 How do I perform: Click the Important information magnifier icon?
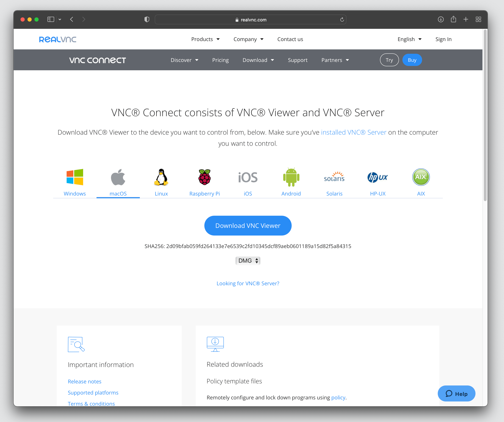[x=76, y=344]
